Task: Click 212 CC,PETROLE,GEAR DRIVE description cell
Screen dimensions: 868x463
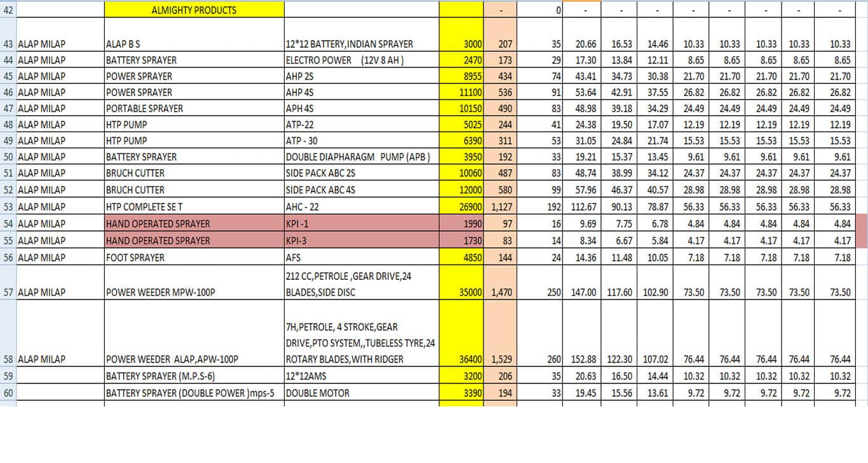Action: [362, 284]
